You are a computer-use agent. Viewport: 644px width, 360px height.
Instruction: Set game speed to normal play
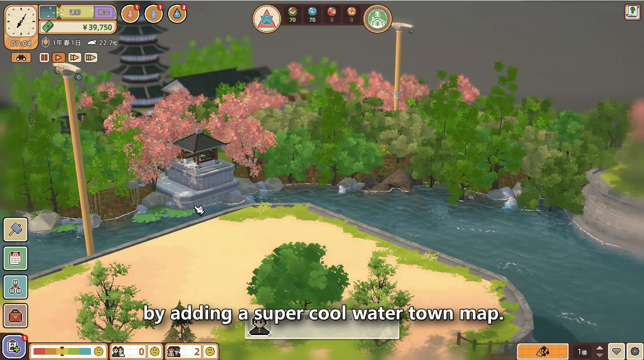point(59,58)
